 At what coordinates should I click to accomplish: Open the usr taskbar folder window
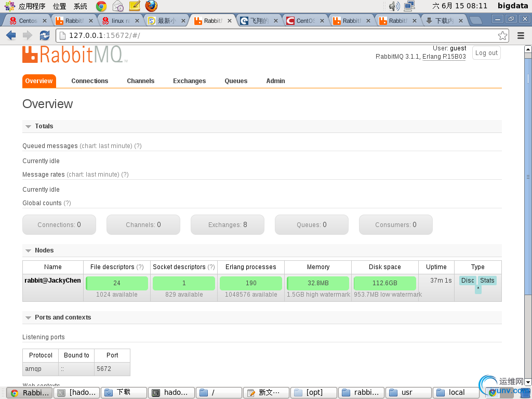coord(408,393)
